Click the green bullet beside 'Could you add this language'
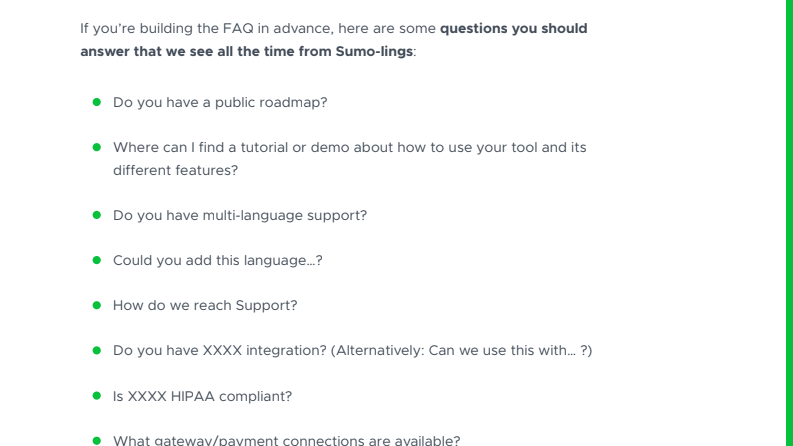The height and width of the screenshot is (446, 793). [97, 260]
